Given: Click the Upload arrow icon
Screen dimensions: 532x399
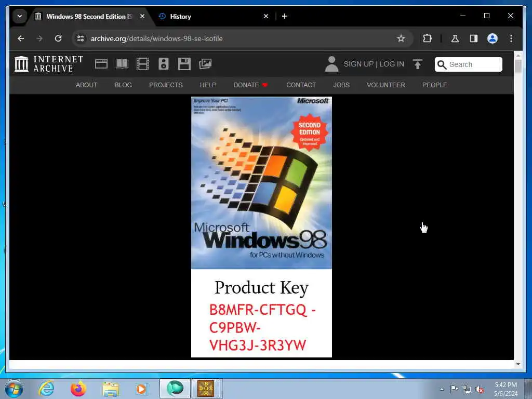Looking at the screenshot, I should click(418, 64).
